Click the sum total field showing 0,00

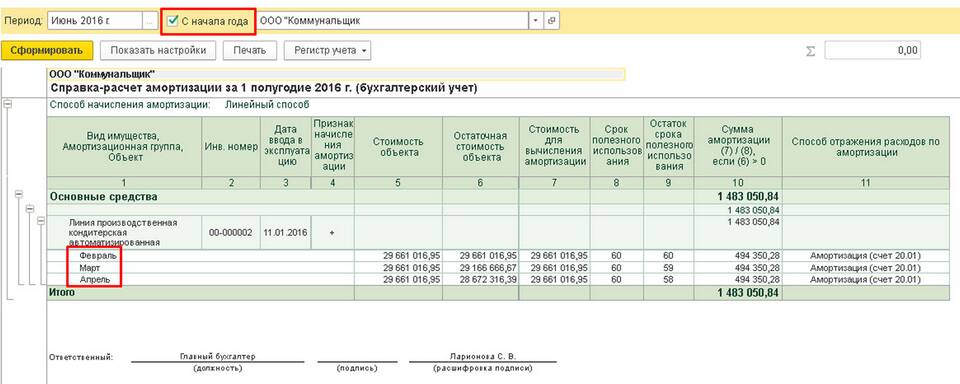[872, 50]
